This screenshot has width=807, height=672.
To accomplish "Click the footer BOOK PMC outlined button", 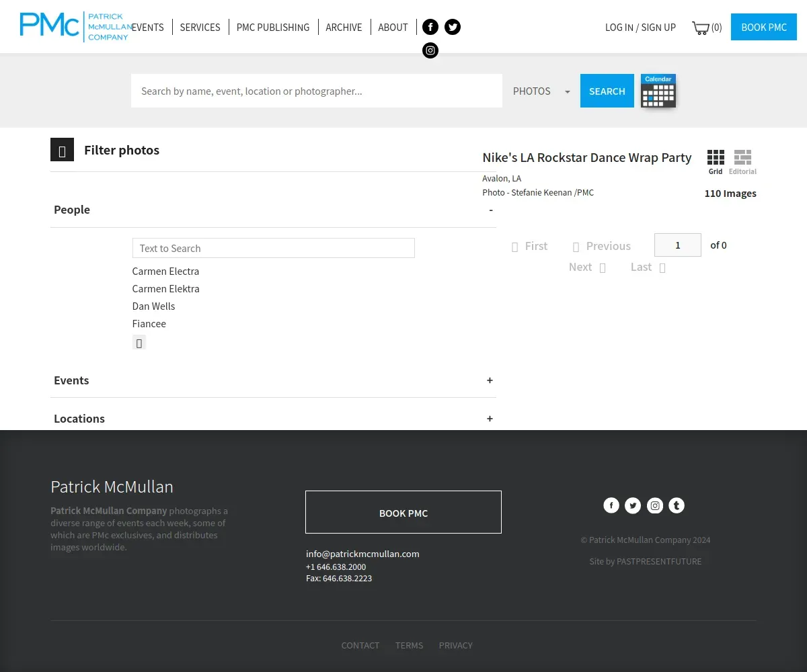I will 403,512.
